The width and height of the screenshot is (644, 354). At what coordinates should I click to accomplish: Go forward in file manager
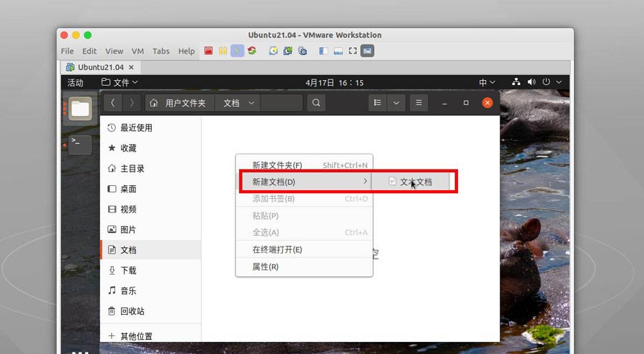point(132,103)
